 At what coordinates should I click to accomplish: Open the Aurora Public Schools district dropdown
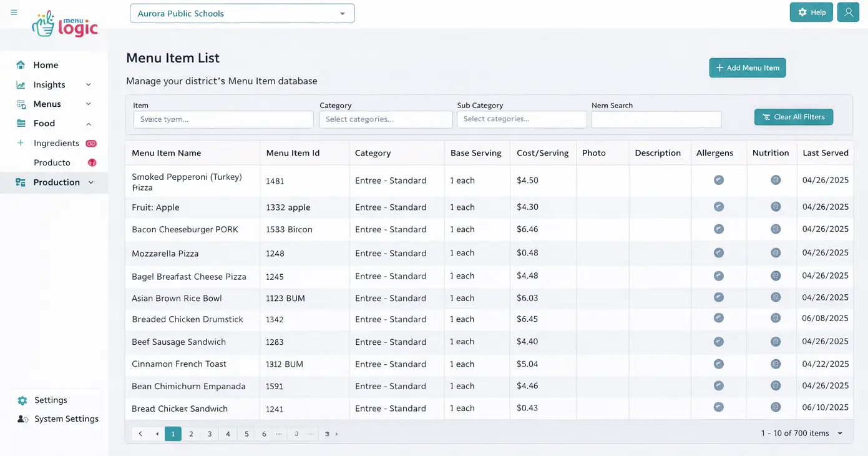242,13
